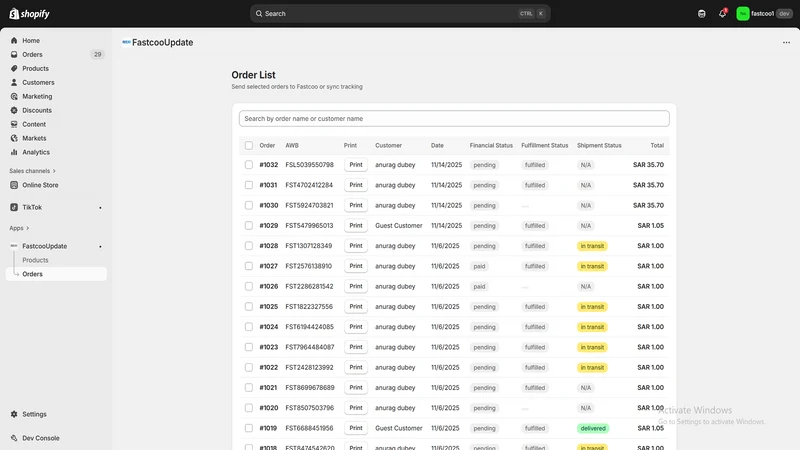Print label for order #1019
The height and width of the screenshot is (450, 800).
pos(356,428)
